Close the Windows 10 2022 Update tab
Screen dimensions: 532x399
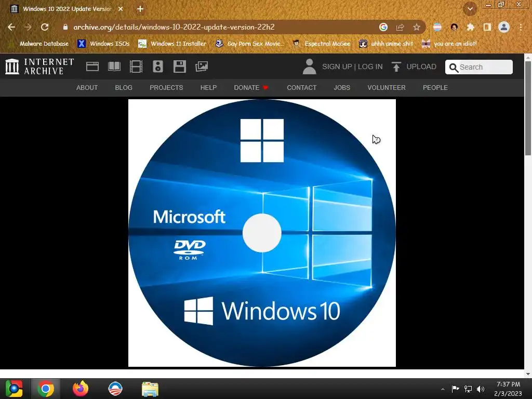(121, 9)
